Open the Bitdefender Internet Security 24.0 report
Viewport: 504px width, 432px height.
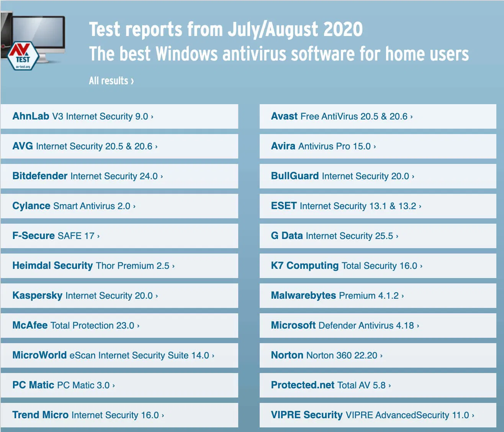pyautogui.click(x=87, y=176)
